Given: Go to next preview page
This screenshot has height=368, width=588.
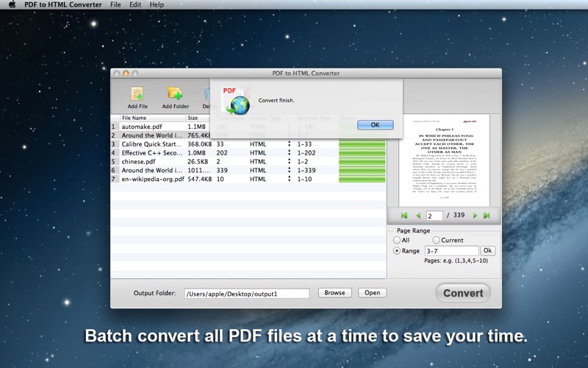Looking at the screenshot, I should coord(475,216).
